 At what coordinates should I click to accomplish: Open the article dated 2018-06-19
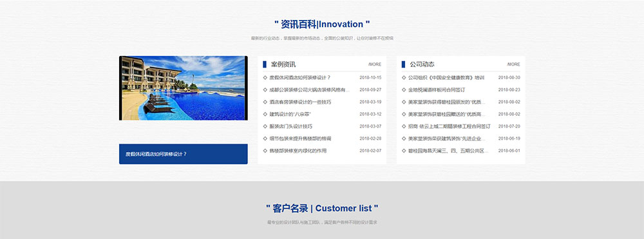coord(447,139)
